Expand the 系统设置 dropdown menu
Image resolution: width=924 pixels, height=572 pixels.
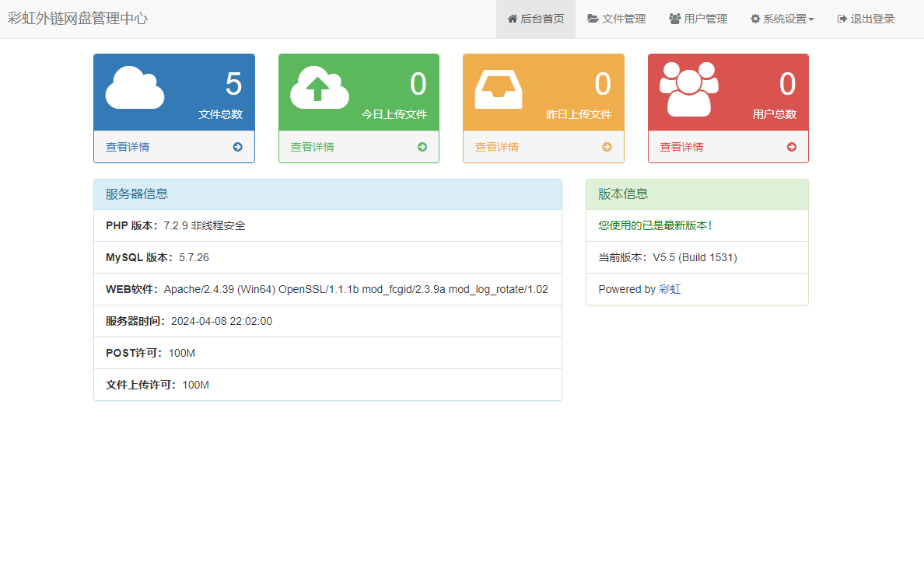coord(782,19)
